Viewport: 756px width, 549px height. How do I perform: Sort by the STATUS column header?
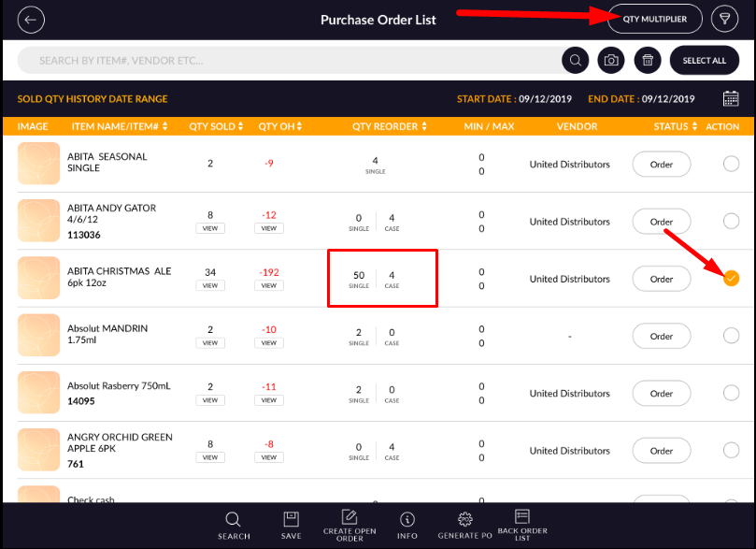(675, 126)
